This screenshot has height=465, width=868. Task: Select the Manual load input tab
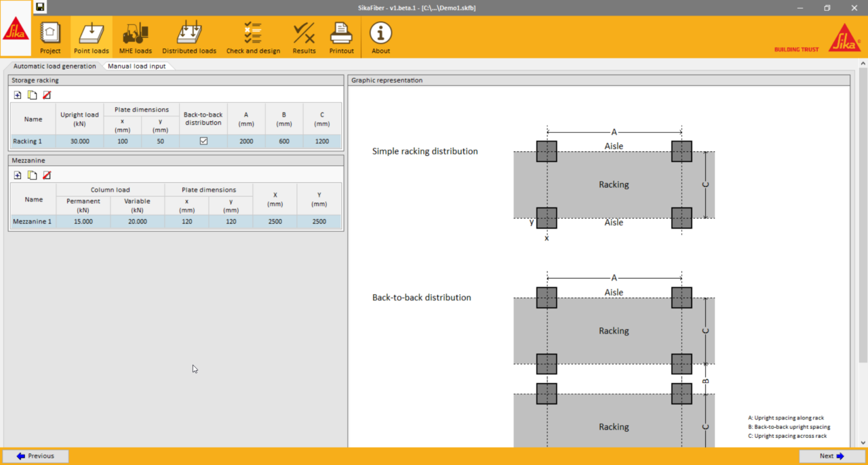coord(136,66)
